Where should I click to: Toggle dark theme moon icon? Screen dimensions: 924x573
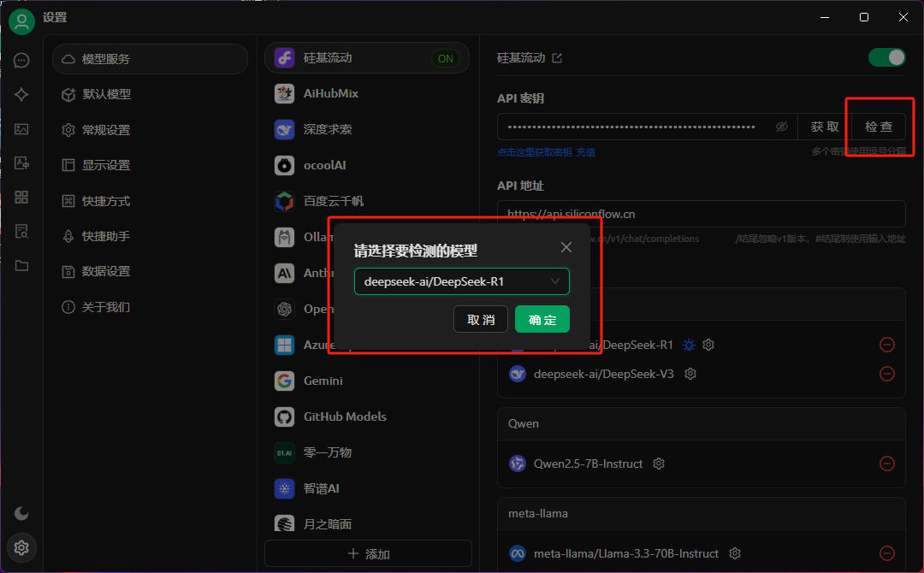21,513
